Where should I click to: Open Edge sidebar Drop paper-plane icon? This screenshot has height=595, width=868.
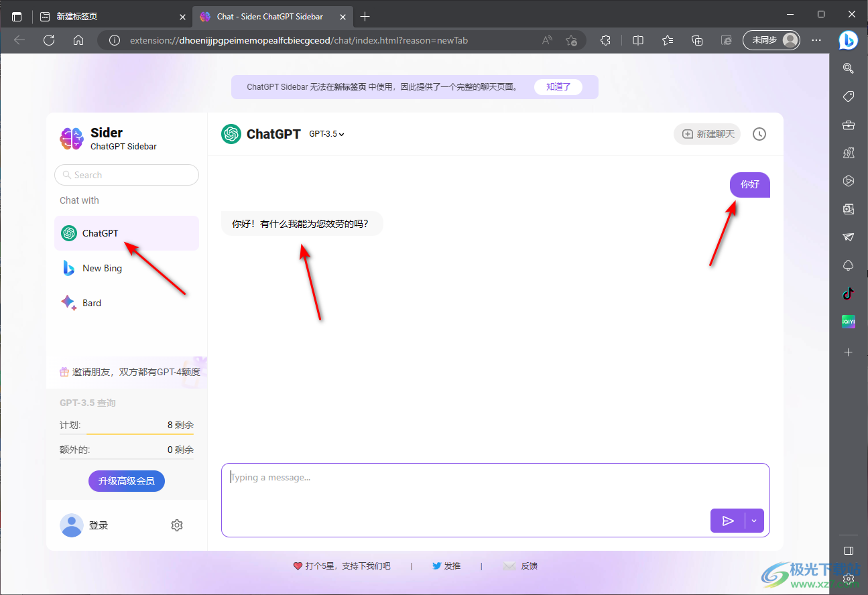click(848, 237)
